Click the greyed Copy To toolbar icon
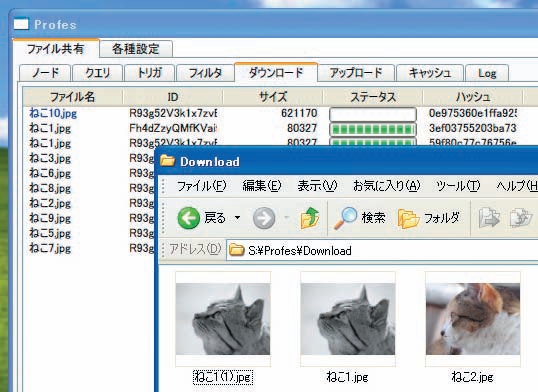Screen dimensions: 538x392 click(521, 218)
